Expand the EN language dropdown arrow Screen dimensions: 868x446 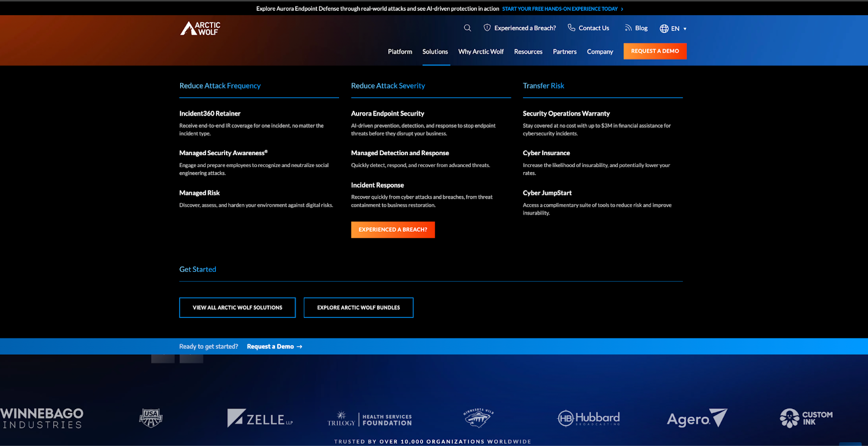[685, 29]
